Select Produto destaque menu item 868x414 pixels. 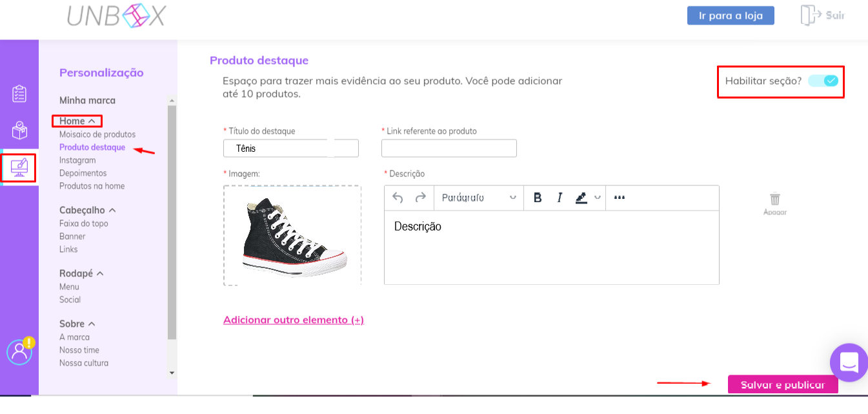(92, 147)
